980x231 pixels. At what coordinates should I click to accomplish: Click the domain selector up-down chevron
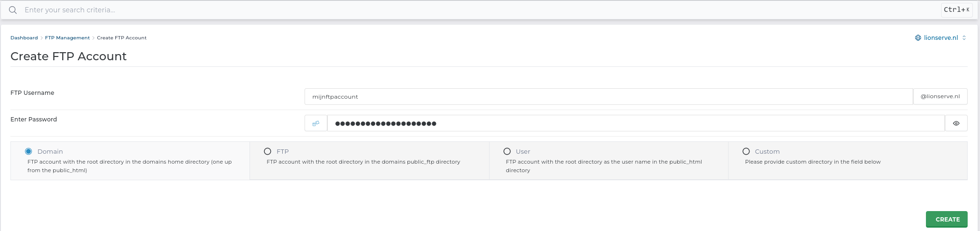click(964, 38)
